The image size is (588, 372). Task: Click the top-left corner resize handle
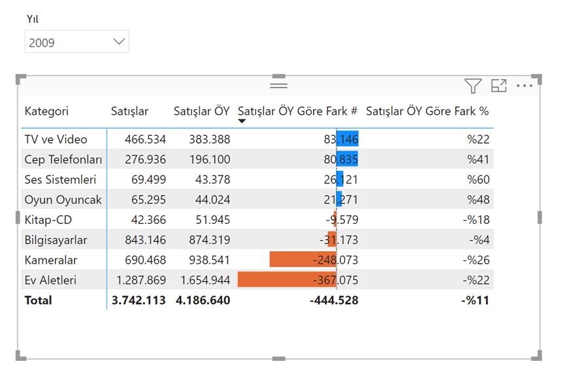coord(21,79)
